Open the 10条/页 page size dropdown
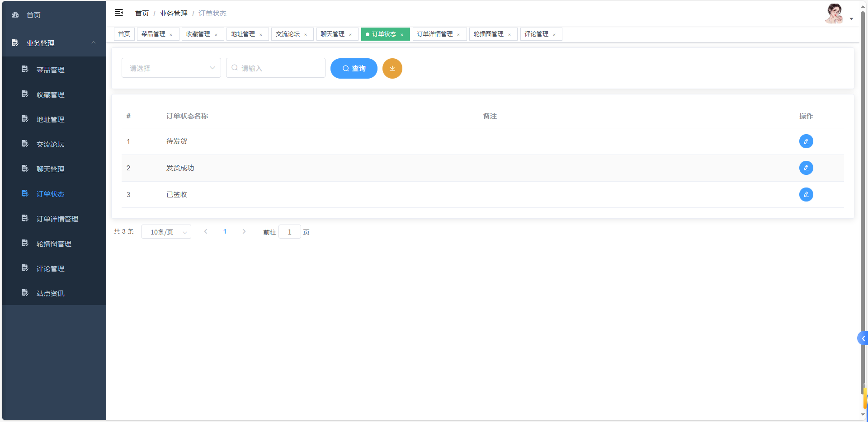The height and width of the screenshot is (422, 868). 166,231
